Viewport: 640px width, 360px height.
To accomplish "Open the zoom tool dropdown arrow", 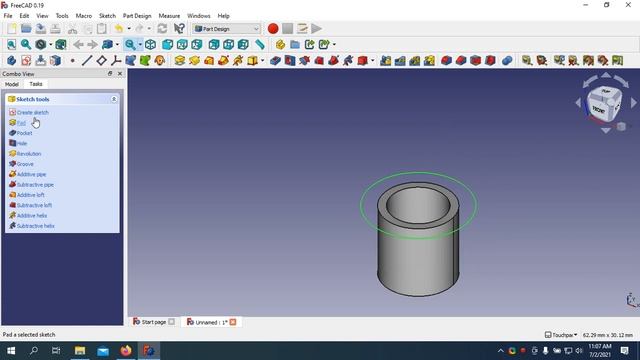I will point(140,44).
